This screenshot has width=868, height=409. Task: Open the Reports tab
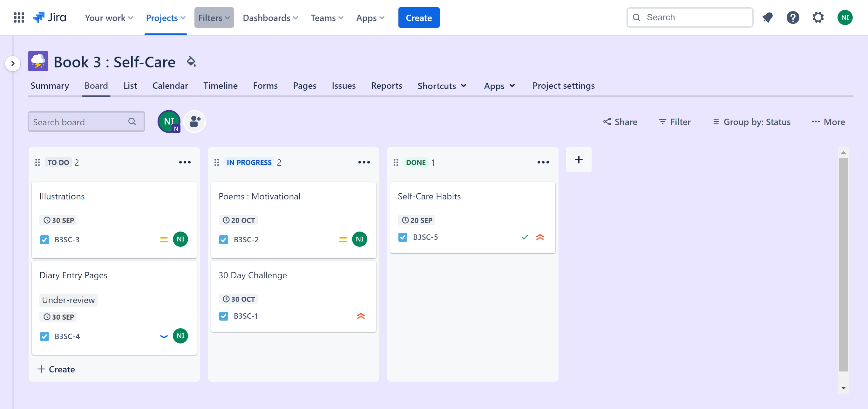[386, 86]
